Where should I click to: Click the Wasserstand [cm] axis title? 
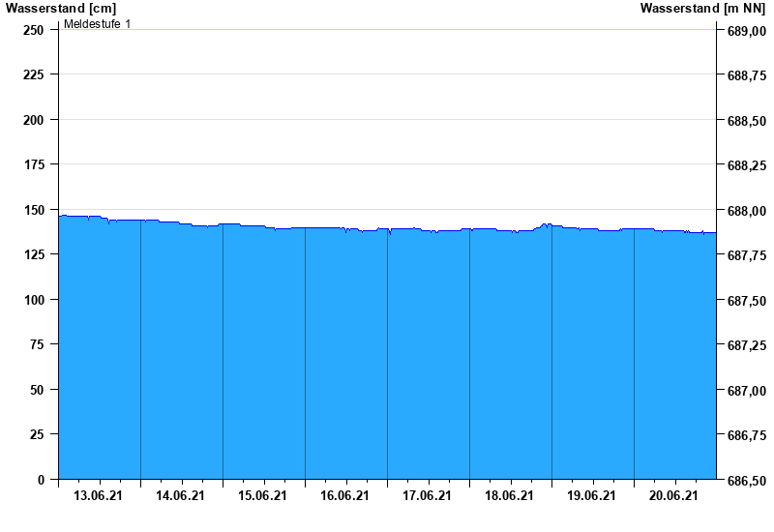(x=60, y=9)
